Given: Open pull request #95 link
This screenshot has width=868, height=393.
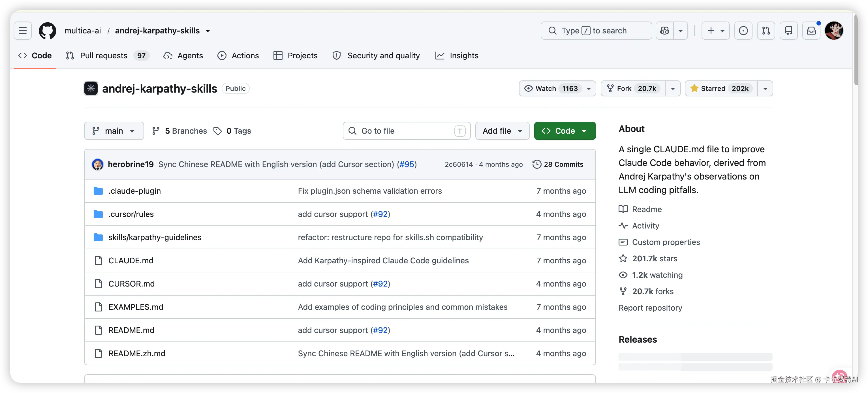Looking at the screenshot, I should click(407, 164).
